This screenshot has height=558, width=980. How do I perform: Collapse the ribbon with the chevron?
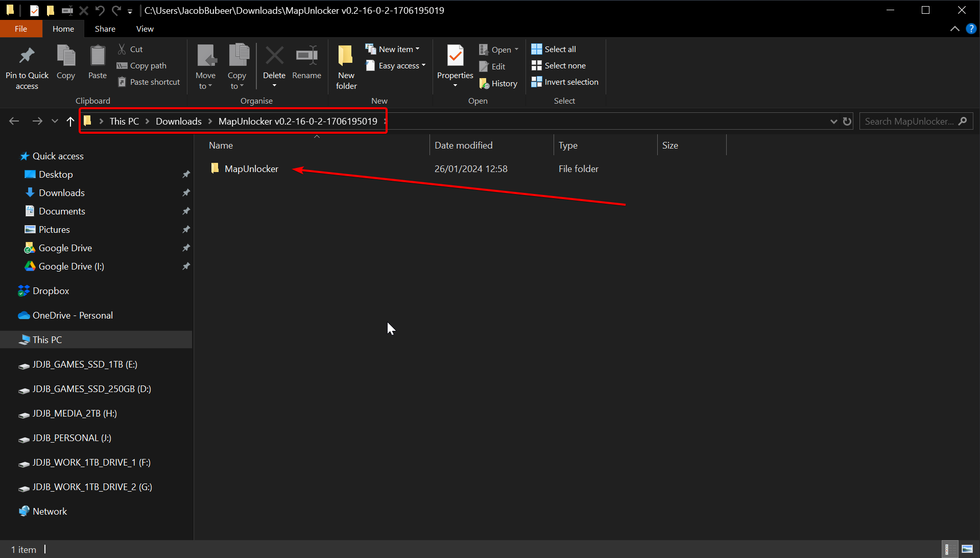coord(954,29)
